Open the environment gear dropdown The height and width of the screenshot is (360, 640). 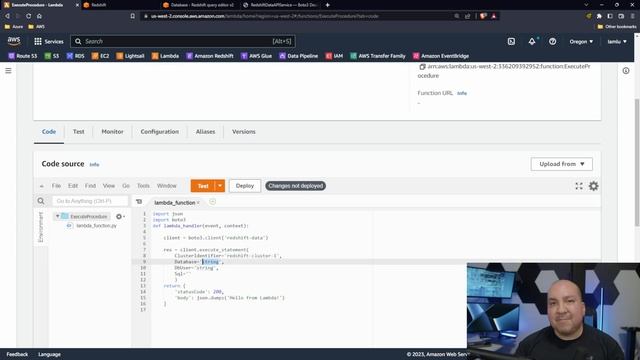click(120, 217)
